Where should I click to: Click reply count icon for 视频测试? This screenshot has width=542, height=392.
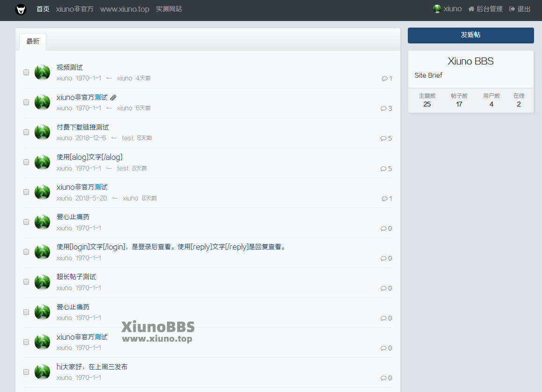point(384,78)
